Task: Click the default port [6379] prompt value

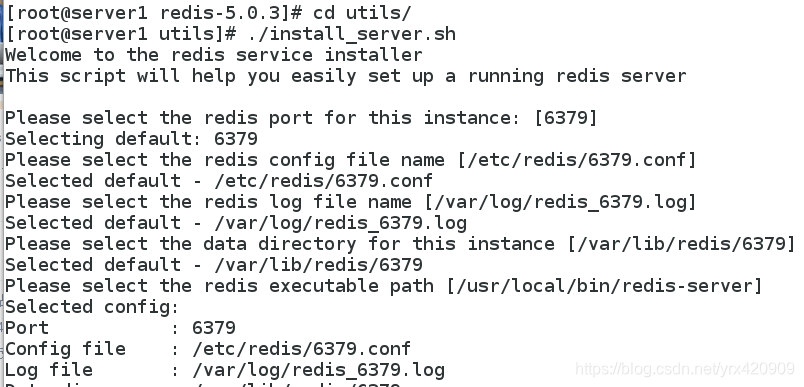Action: coord(566,118)
